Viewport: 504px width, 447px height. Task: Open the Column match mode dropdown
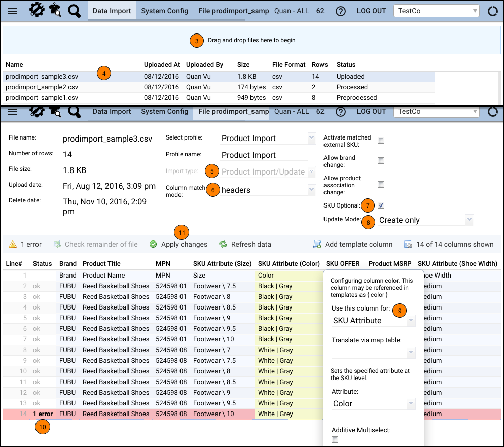coord(267,190)
